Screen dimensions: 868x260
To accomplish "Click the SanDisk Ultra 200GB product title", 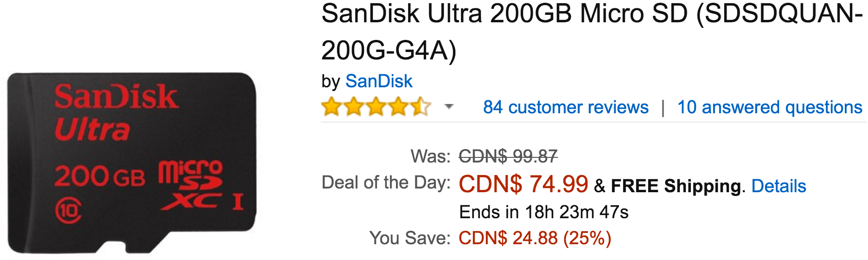I will pyautogui.click(x=592, y=32).
